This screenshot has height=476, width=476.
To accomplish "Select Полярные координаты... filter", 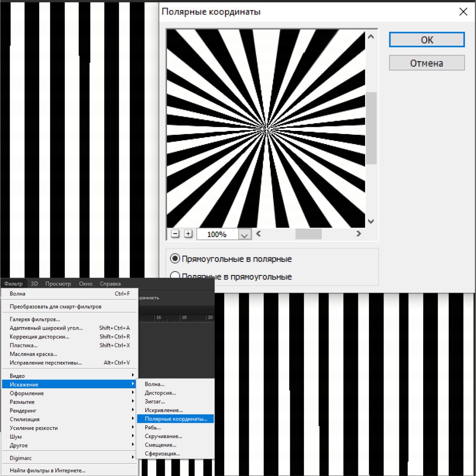I will pos(175,419).
